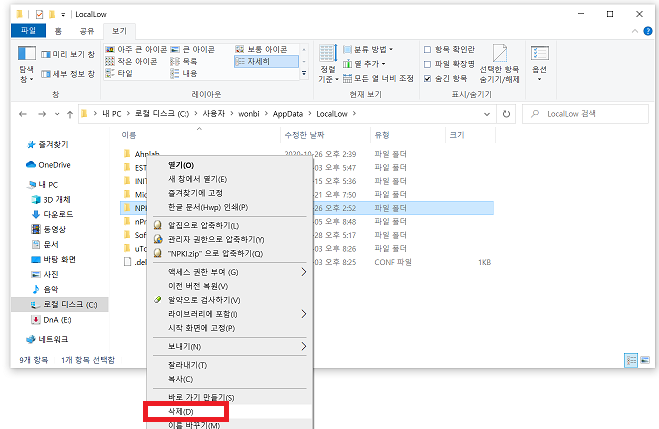Toggle the preview pane (미리 보기 창)
Image resolution: width=659 pixels, height=429 pixels.
coord(68,54)
